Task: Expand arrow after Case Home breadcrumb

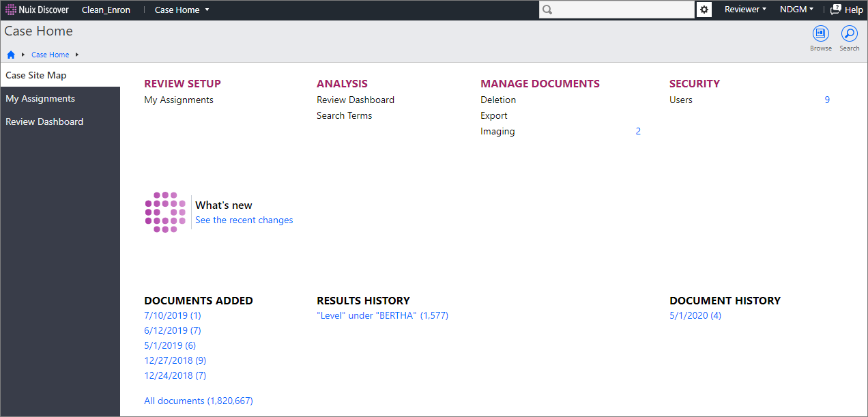Action: (x=77, y=55)
